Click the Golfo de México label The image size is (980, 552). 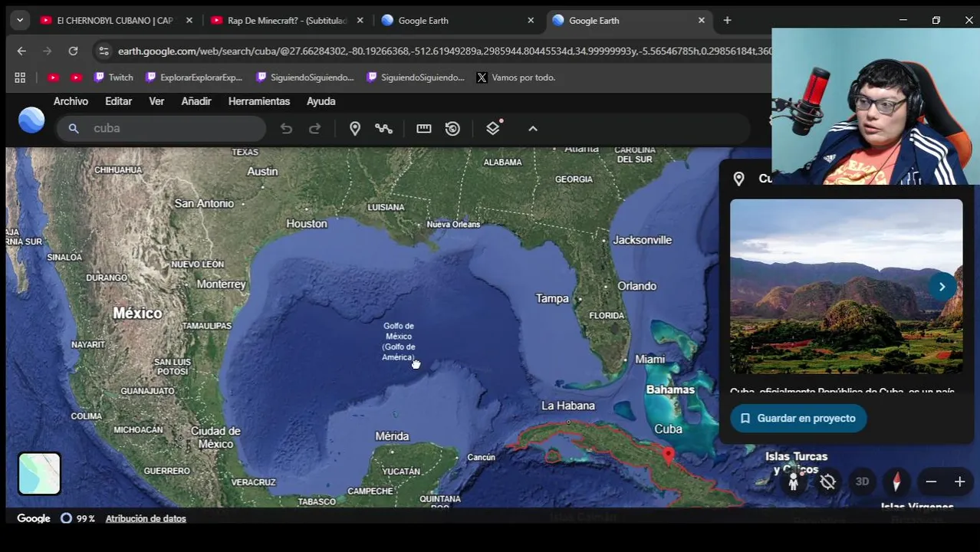[399, 341]
